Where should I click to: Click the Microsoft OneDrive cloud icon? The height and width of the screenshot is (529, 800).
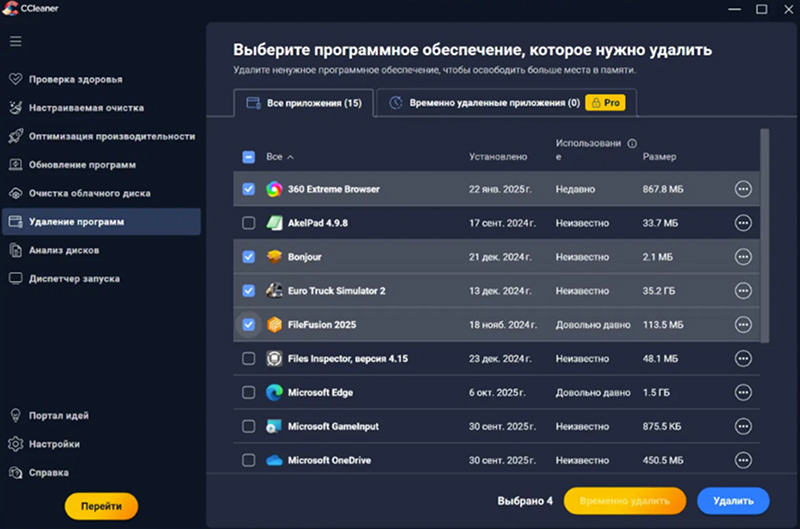tap(274, 460)
